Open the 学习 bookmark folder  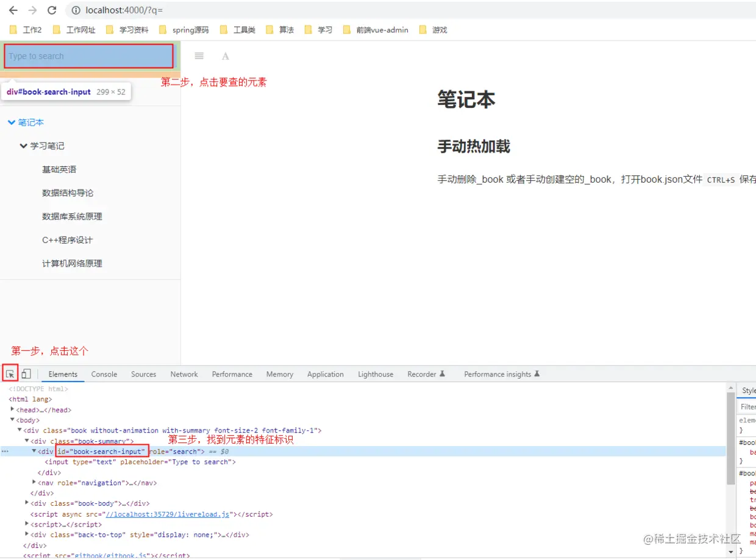pos(318,29)
